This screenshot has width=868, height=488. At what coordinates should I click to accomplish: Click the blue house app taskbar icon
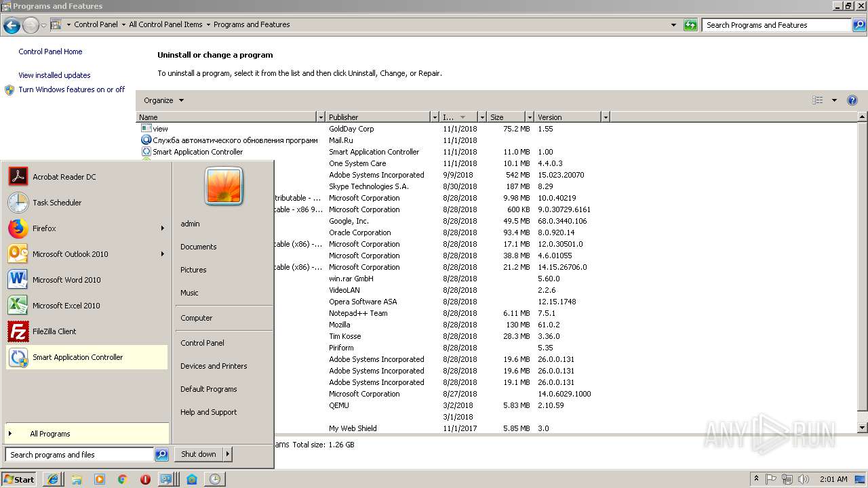192,479
